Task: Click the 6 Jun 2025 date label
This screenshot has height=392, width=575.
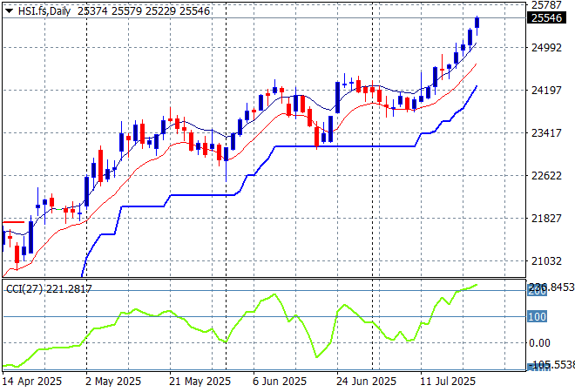Action: [x=280, y=382]
